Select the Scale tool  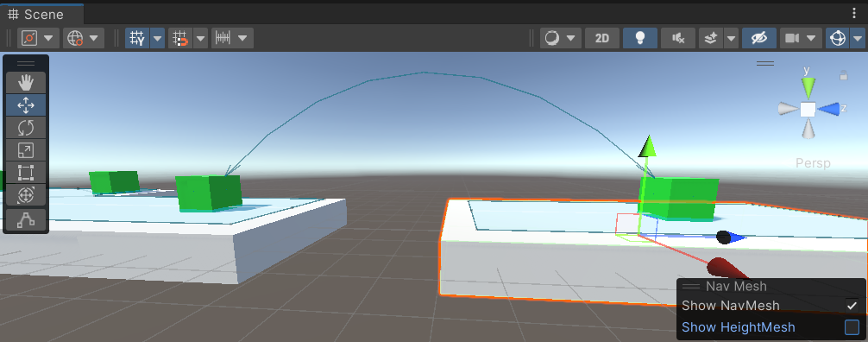tap(26, 150)
